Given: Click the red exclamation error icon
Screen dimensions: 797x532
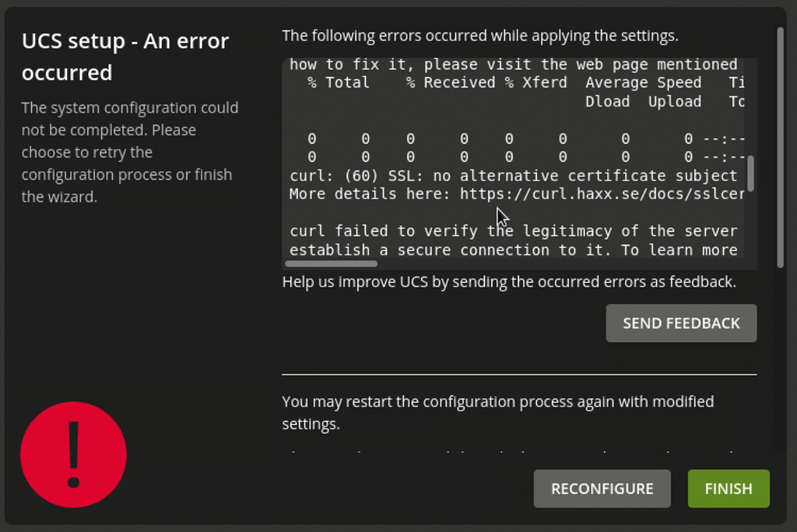Looking at the screenshot, I should click(74, 456).
